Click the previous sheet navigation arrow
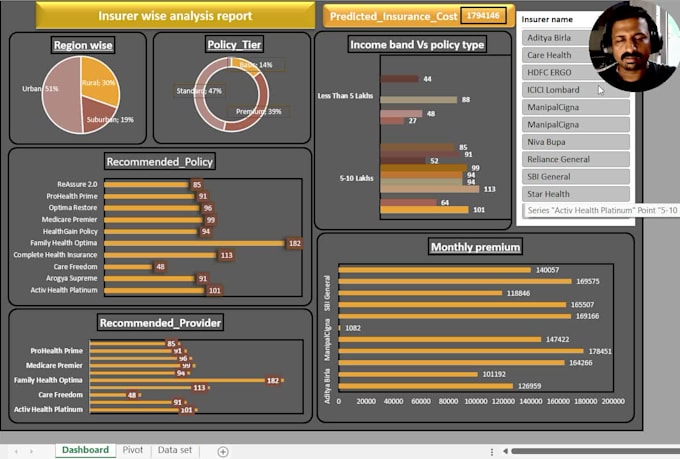The image size is (680, 459). [16, 452]
